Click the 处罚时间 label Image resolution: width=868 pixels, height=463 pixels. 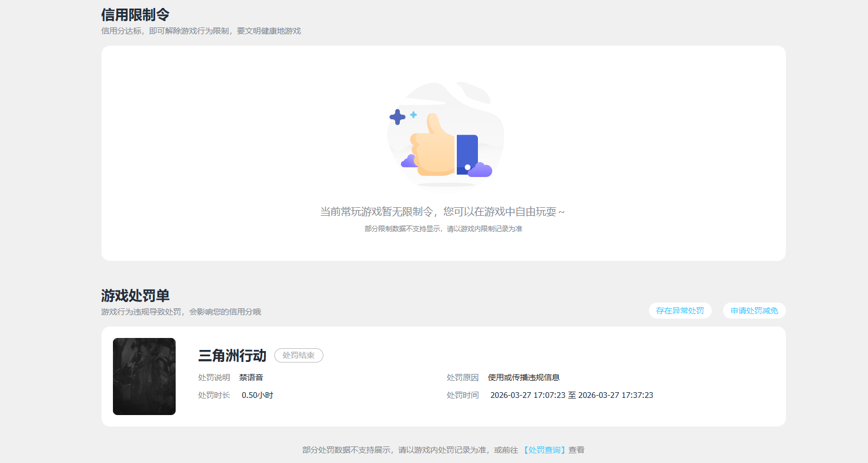tap(463, 395)
